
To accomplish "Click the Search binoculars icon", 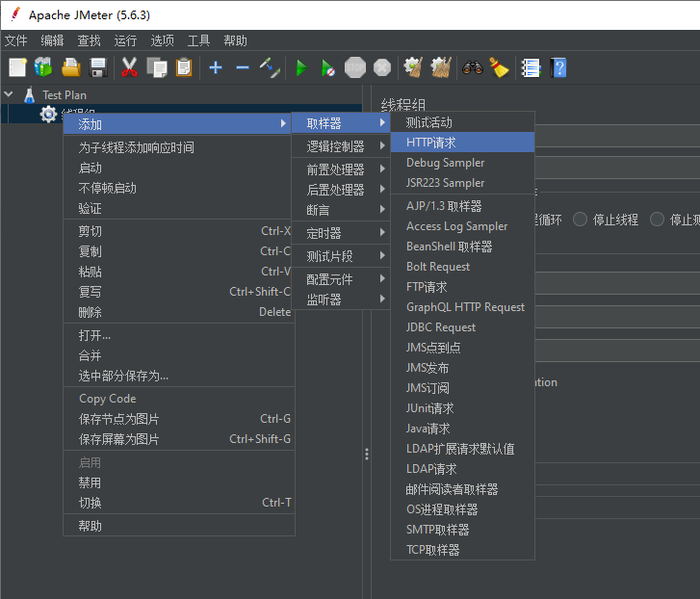I will click(x=472, y=67).
